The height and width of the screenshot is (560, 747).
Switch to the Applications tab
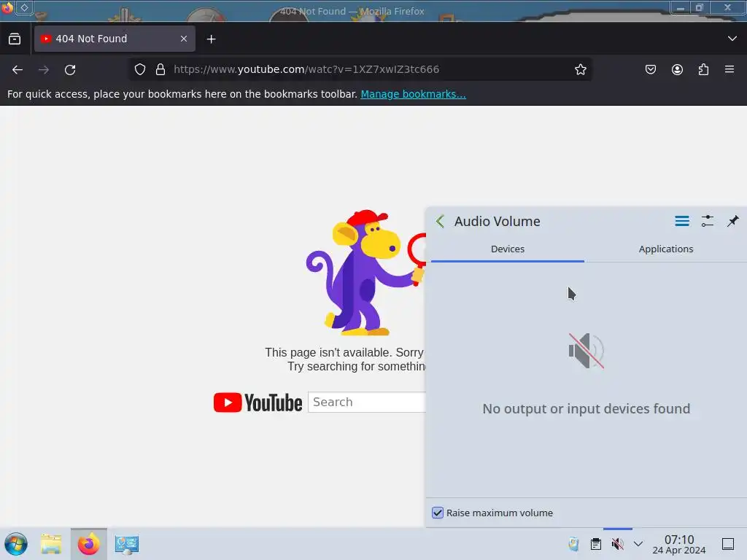(665, 249)
